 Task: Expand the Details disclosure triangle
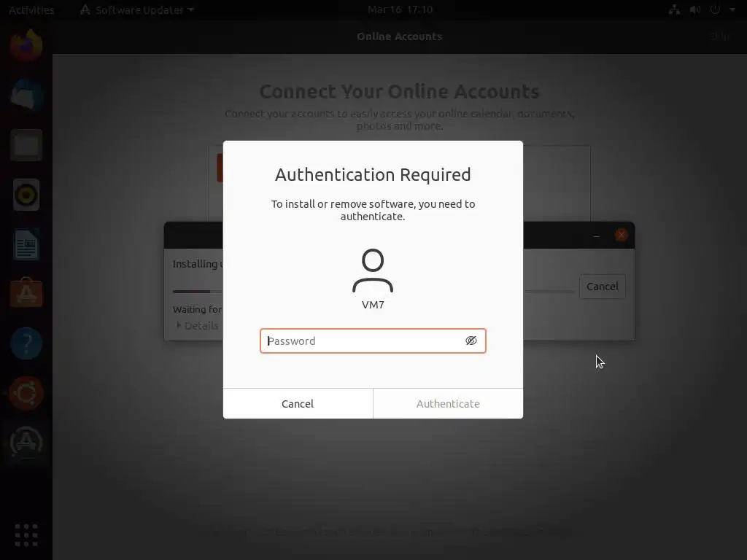point(179,325)
